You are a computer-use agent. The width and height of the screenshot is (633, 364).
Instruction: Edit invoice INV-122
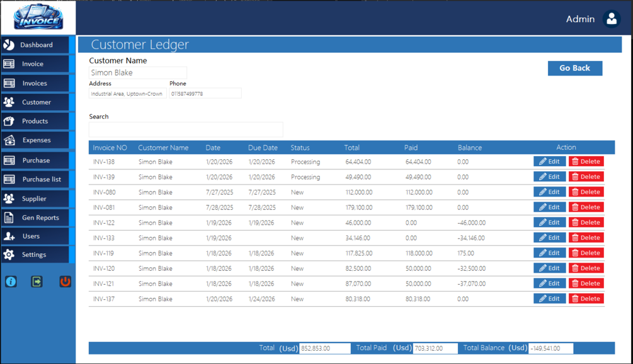[x=549, y=222]
